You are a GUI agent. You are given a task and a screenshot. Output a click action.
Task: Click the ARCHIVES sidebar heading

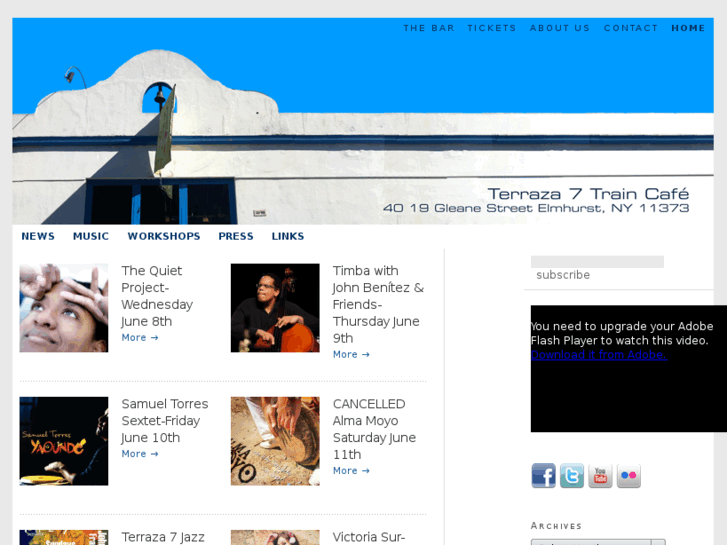tap(556, 526)
